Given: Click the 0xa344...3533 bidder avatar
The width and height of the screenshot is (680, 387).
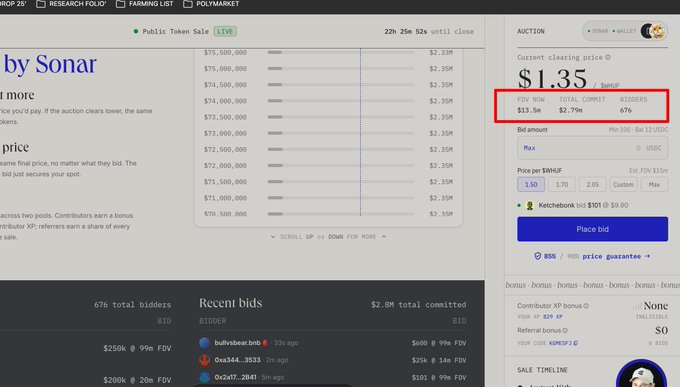Looking at the screenshot, I should [x=204, y=360].
